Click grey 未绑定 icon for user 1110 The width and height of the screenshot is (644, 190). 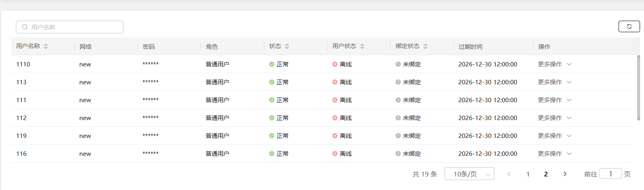398,64
